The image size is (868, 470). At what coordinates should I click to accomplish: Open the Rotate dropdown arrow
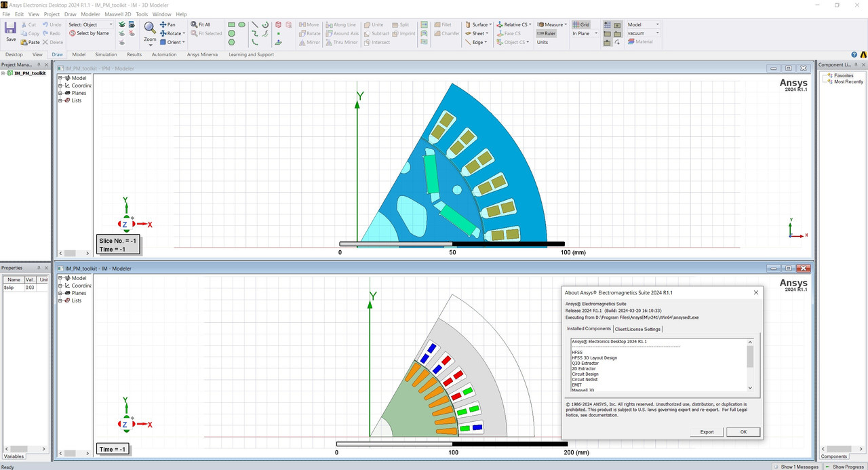coord(183,33)
